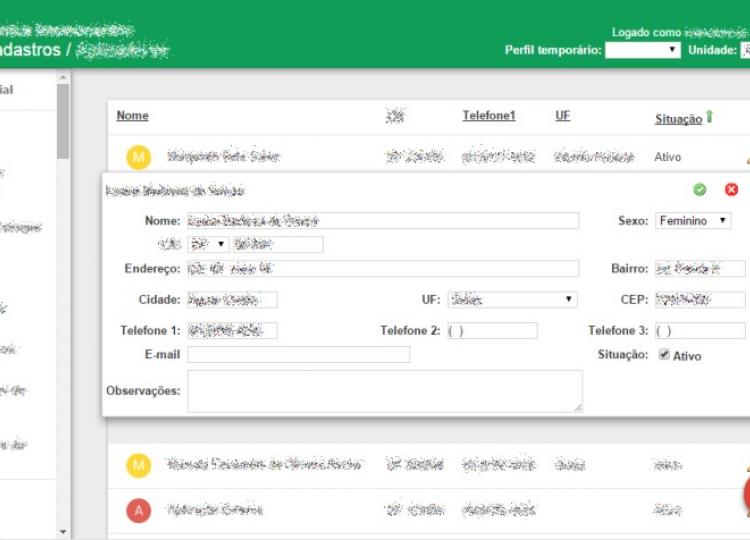Click the Observações text area
Image resolution: width=750 pixels, height=540 pixels.
385,391
